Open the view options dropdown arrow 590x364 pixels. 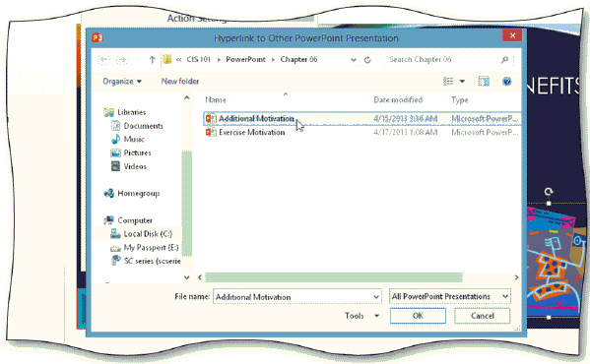[x=462, y=81]
